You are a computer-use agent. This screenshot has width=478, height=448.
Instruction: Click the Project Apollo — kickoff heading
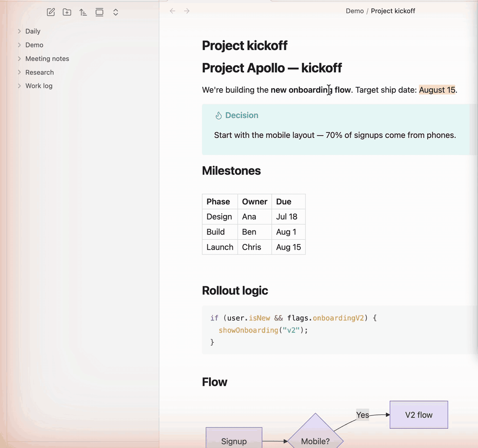[x=272, y=68]
